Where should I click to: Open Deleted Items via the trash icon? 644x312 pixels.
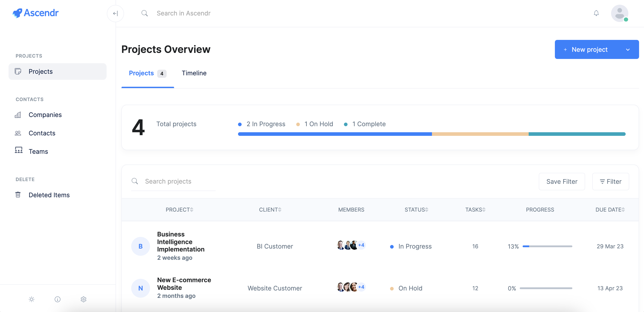[18, 194]
